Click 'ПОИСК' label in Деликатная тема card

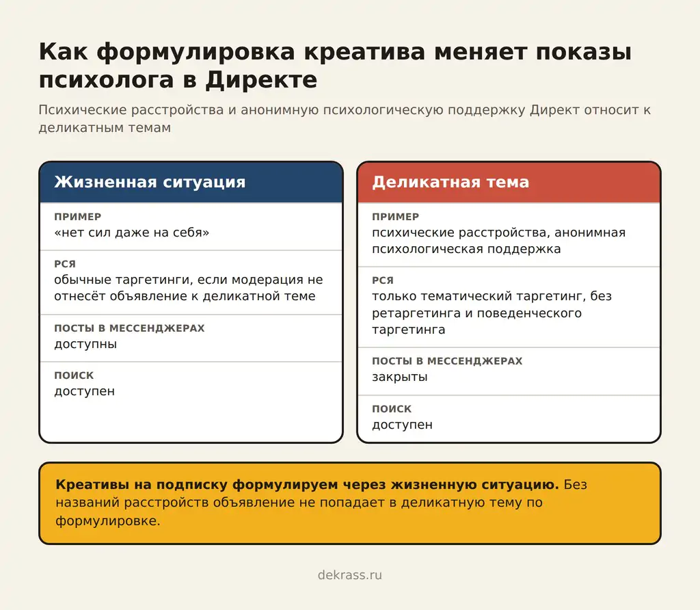pos(392,408)
